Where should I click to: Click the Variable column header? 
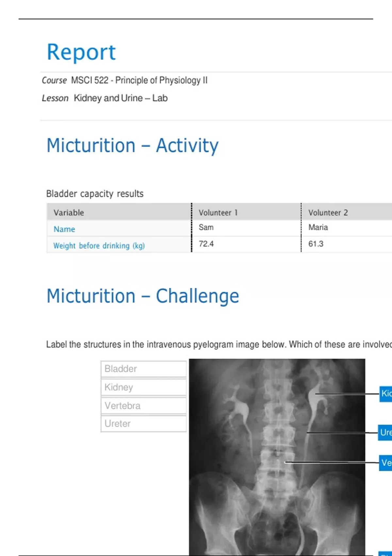[x=69, y=213]
